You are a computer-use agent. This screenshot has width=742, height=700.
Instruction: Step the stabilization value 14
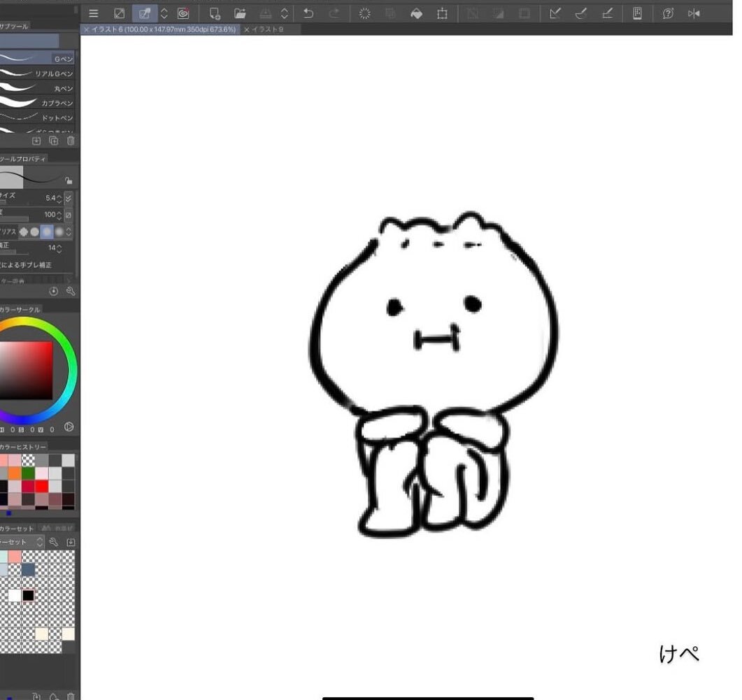(x=59, y=248)
